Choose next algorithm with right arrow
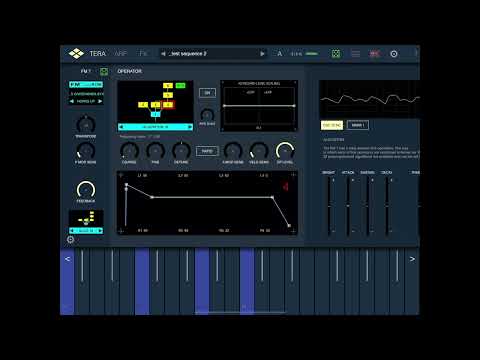 pyautogui.click(x=190, y=127)
